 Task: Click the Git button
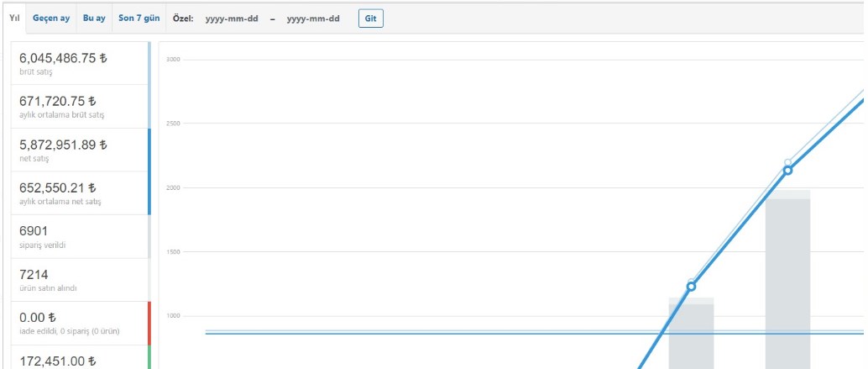coord(371,18)
